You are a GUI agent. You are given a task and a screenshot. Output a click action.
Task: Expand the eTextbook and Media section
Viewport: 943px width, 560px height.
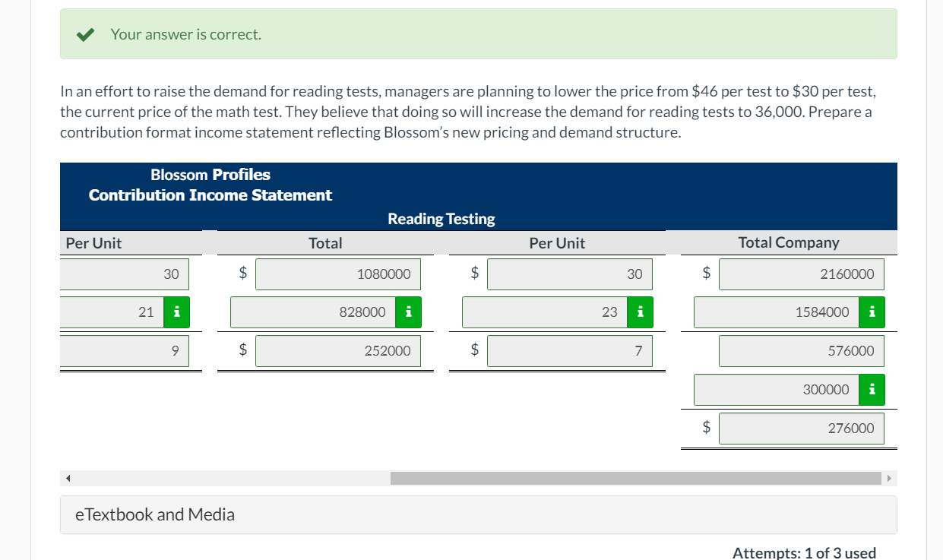pos(156,514)
